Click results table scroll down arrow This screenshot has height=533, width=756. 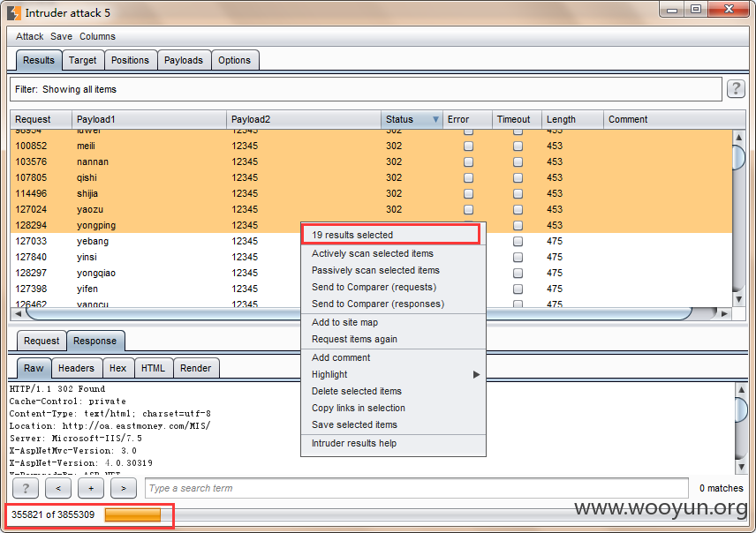[738, 299]
